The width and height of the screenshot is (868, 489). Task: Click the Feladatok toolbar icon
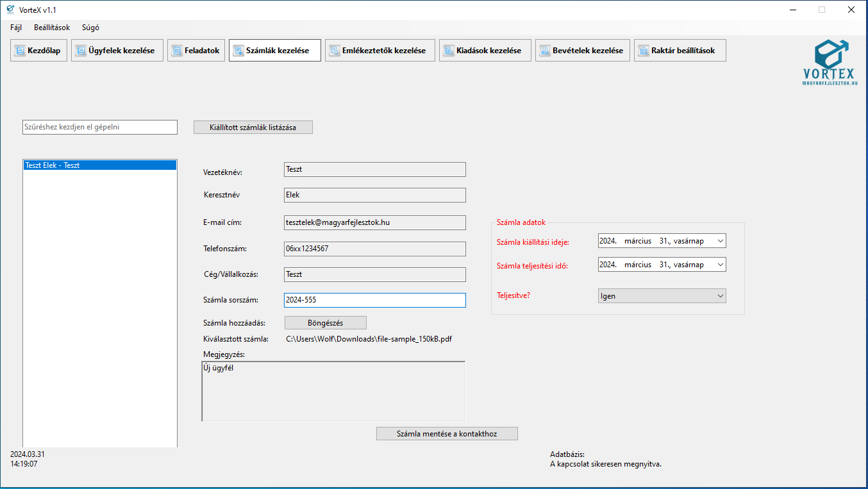click(177, 51)
